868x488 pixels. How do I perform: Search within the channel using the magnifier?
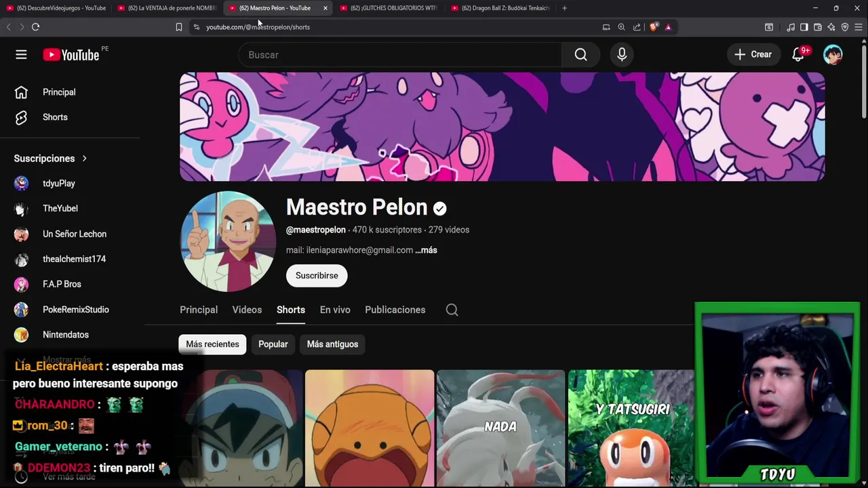click(452, 310)
